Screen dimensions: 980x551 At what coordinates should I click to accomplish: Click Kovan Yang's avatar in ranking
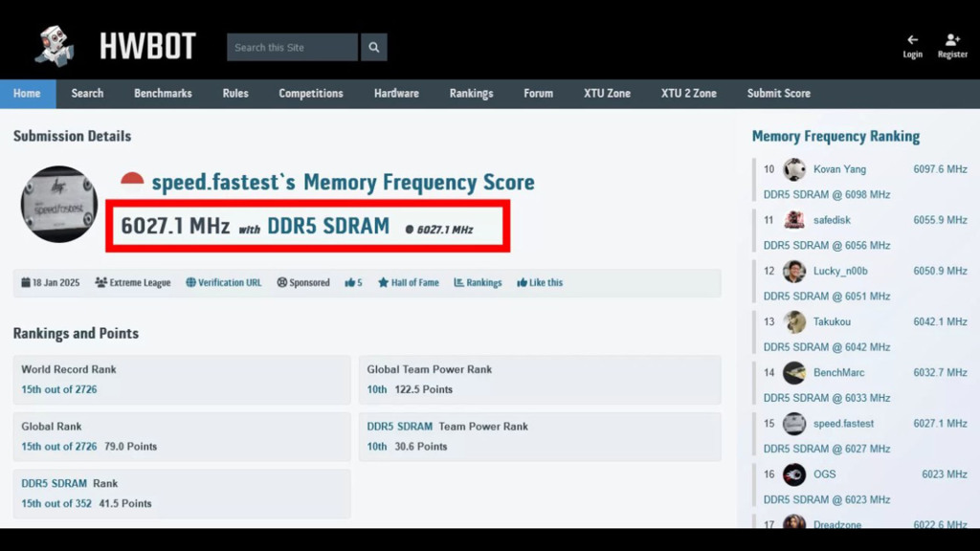(794, 169)
